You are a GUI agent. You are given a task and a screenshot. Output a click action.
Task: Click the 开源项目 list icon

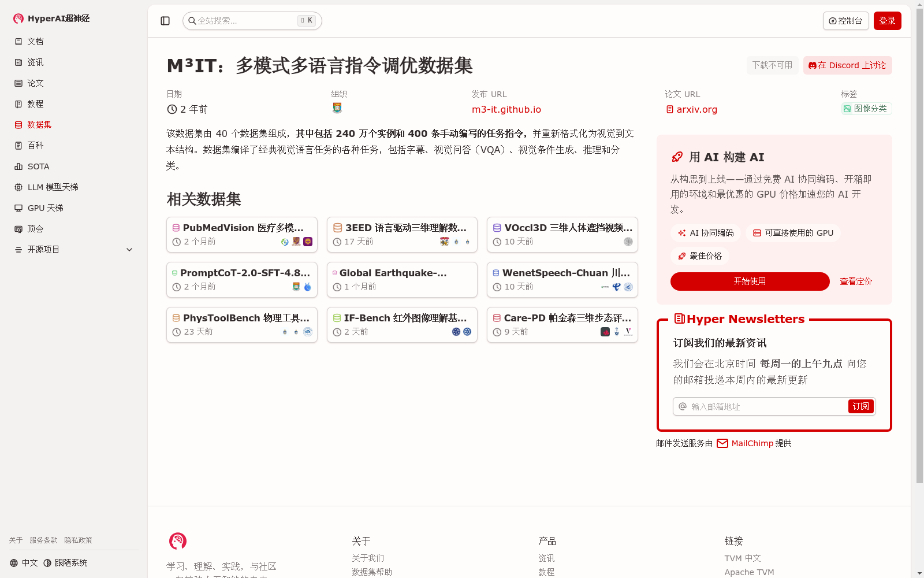18,250
